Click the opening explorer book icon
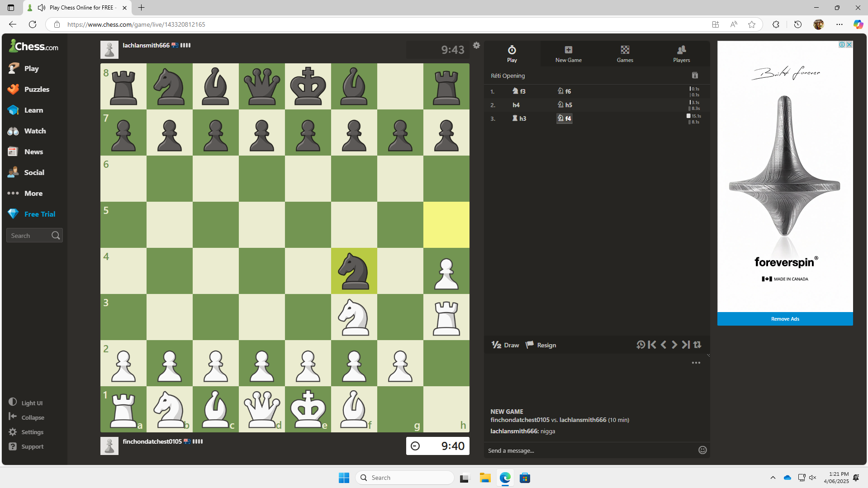This screenshot has height=488, width=868. coord(695,76)
